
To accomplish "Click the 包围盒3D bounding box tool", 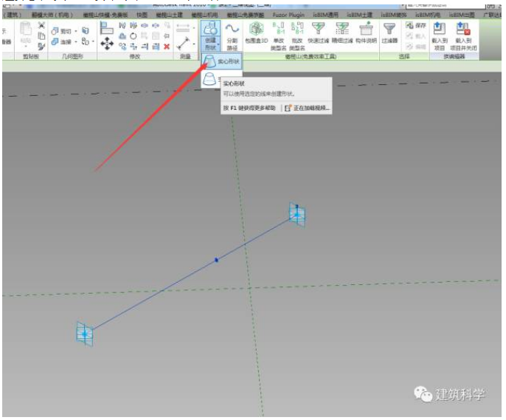I will tap(257, 33).
